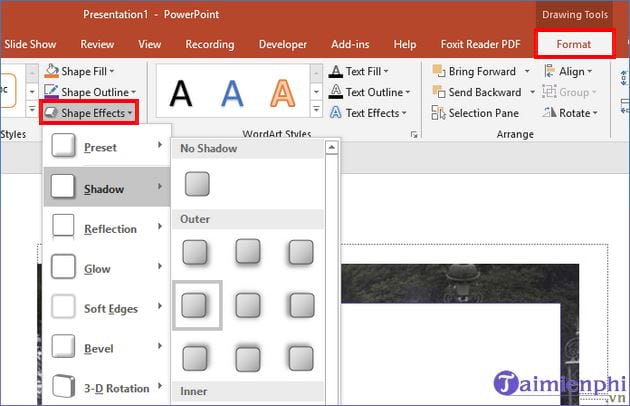Open the Soft Edges submenu
This screenshot has width=630, height=406.
point(107,307)
